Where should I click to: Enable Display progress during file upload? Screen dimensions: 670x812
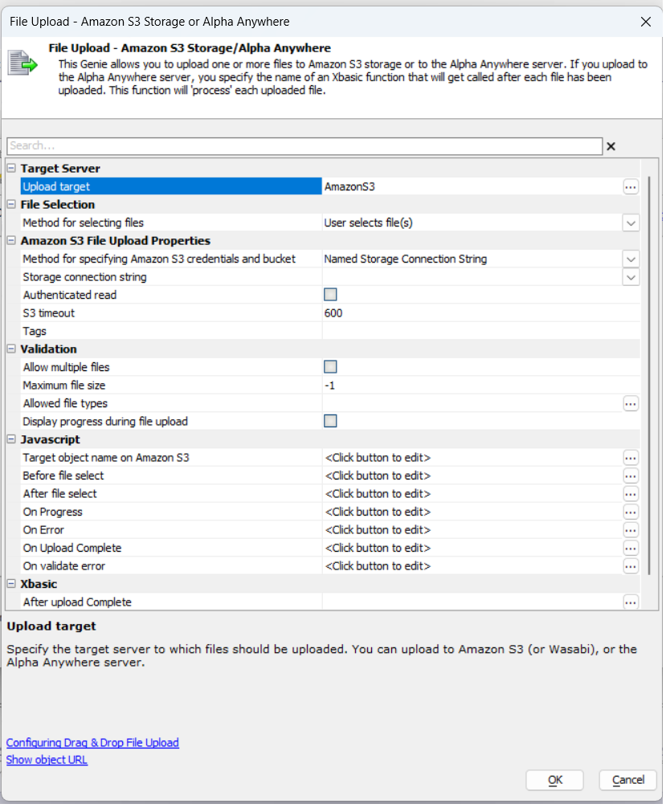[x=330, y=421]
